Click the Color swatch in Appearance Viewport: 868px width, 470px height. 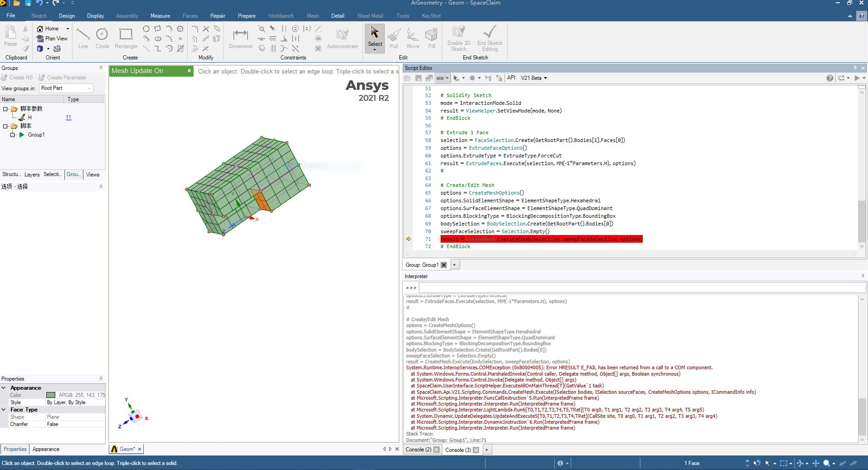51,395
